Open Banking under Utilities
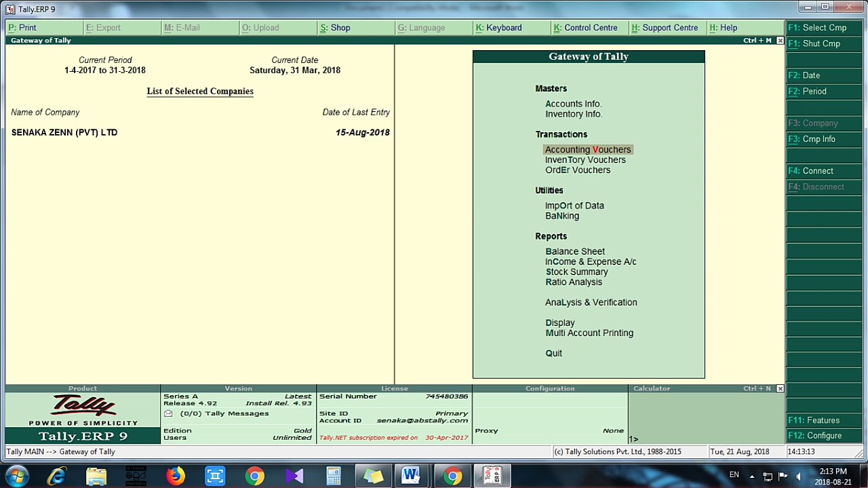The width and height of the screenshot is (868, 488). coord(562,216)
